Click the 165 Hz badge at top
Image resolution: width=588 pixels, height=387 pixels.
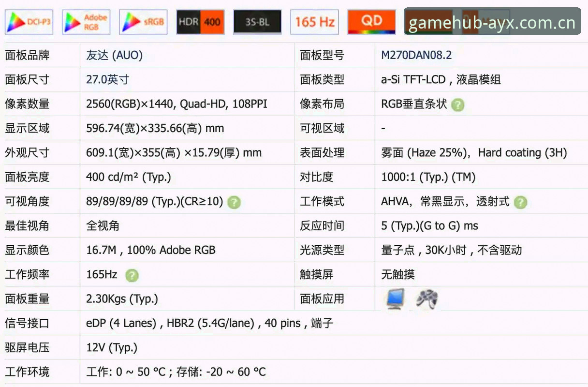[314, 22]
